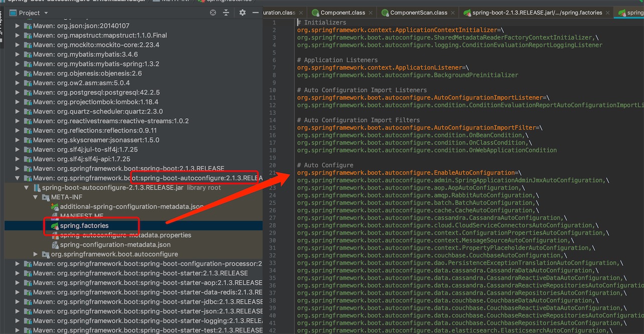Expand Maven spring-boot-starter-aop:2.1.3.RELEASE node
Viewport: 644px width, 334px height.
tap(18, 282)
